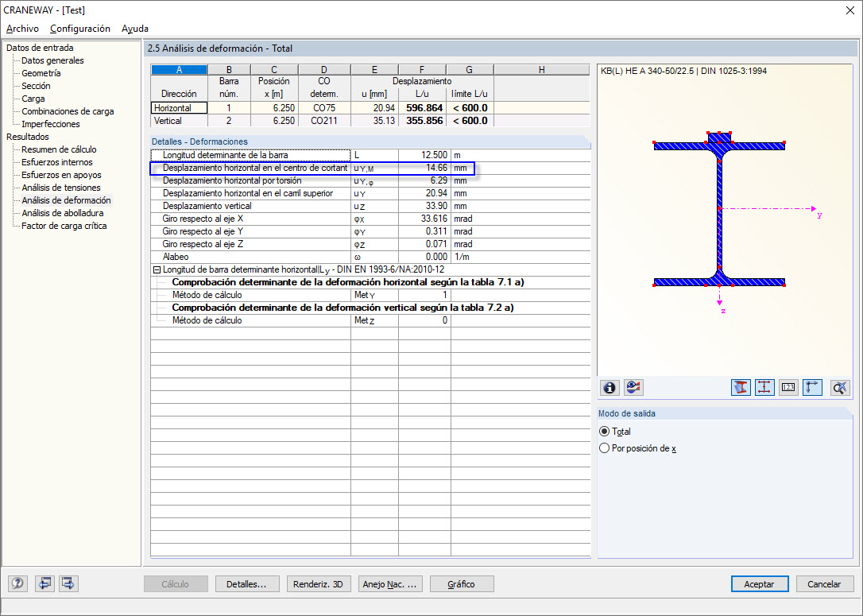Click the reset zoom magnifier icon

(840, 388)
